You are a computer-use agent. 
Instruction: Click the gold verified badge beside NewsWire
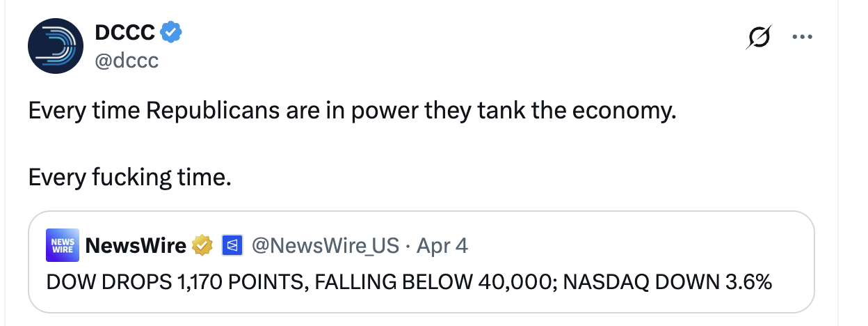(x=202, y=245)
